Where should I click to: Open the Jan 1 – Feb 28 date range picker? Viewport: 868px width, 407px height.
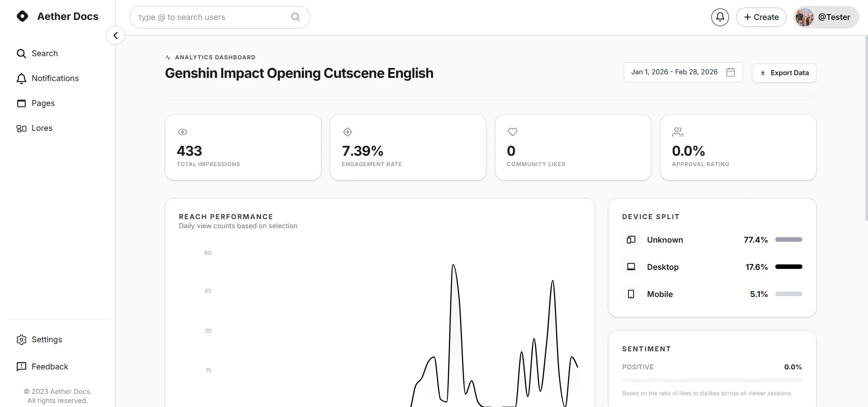coord(683,72)
